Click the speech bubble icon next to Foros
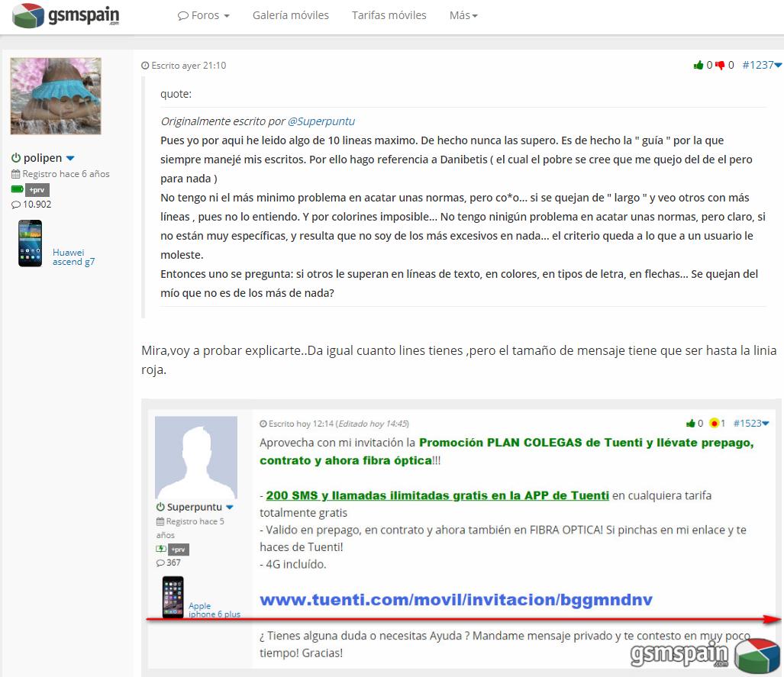The width and height of the screenshot is (784, 677). point(183,15)
